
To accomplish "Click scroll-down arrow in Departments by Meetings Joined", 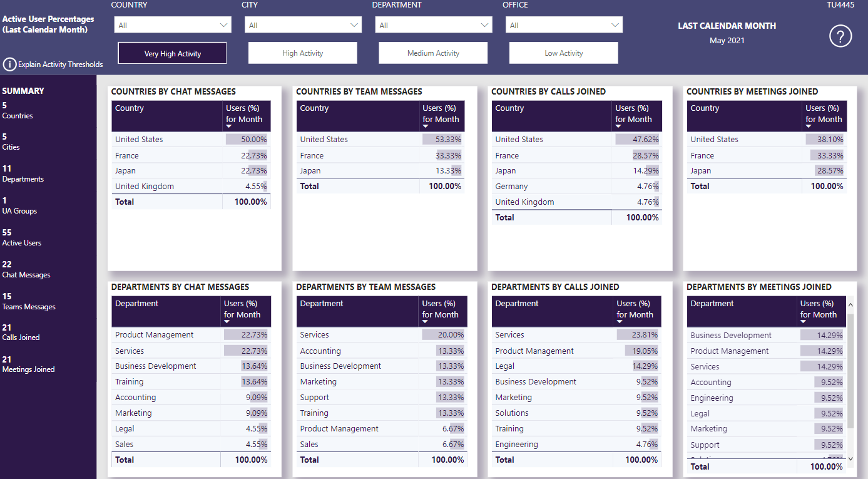I will 850,459.
